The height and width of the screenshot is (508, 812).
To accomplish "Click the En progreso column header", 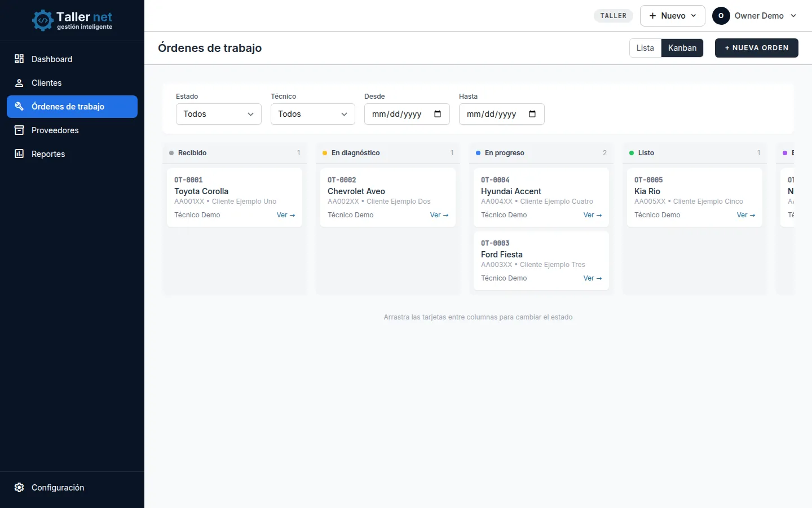I will point(541,153).
